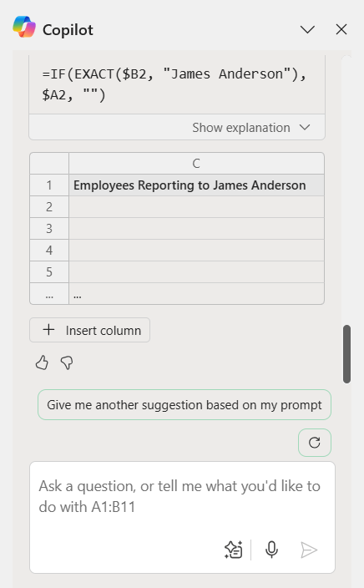This screenshot has height=588, width=364.
Task: Click row header 4 in the preview table
Action: click(x=49, y=251)
